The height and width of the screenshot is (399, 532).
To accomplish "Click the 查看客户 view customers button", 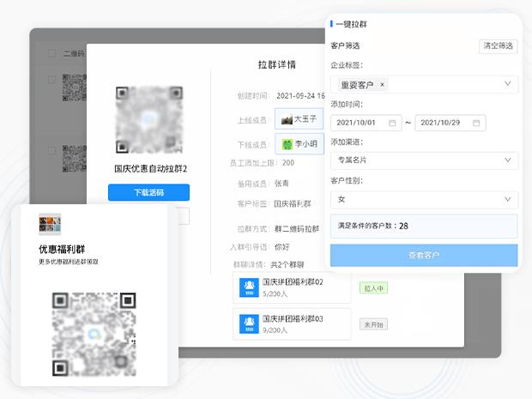I will pyautogui.click(x=424, y=255).
